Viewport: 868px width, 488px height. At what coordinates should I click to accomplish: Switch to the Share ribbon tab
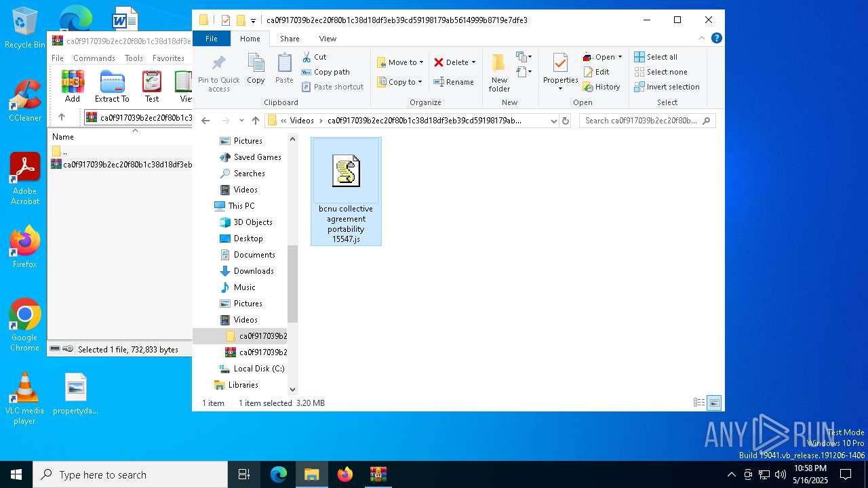click(x=290, y=39)
